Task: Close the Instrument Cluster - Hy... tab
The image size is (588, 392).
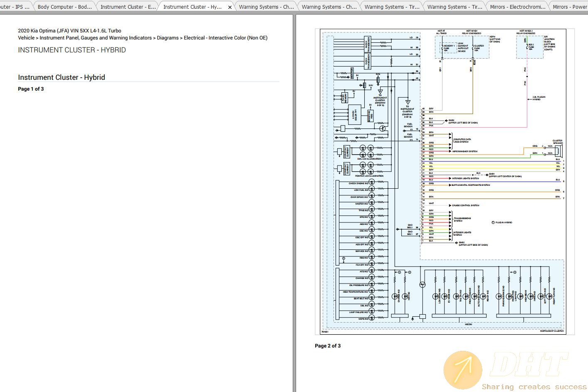Action: point(230,7)
